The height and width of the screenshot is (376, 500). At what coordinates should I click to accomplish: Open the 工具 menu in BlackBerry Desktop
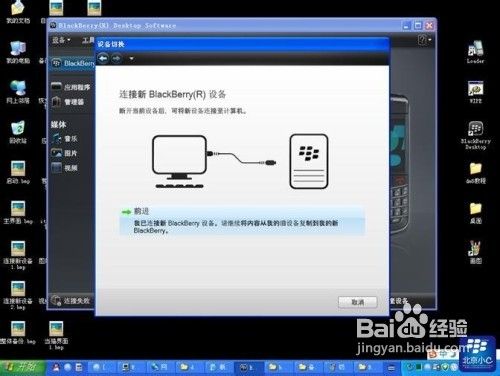[x=88, y=40]
